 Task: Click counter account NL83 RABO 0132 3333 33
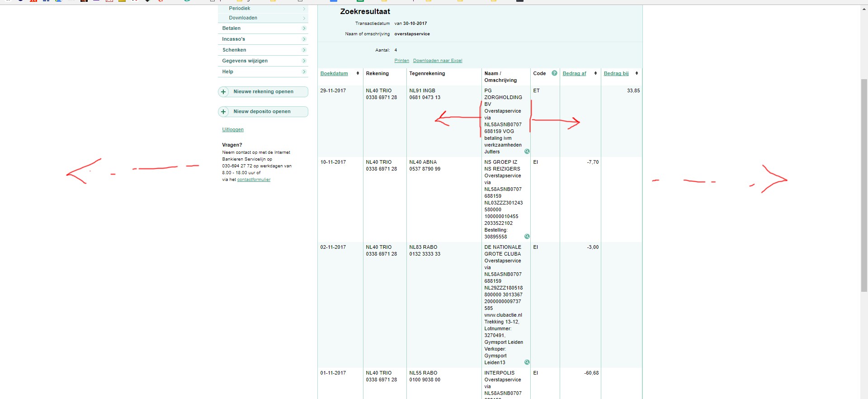pyautogui.click(x=425, y=251)
